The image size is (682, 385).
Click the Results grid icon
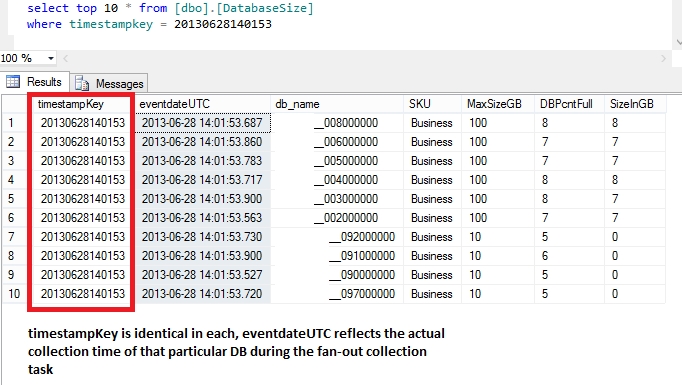(13, 81)
